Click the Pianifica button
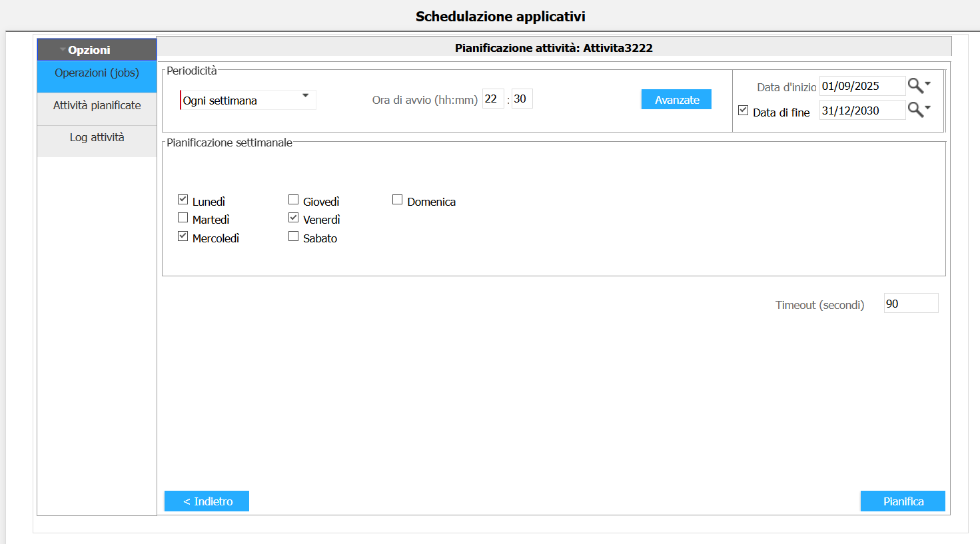This screenshot has height=544, width=980. (x=903, y=501)
